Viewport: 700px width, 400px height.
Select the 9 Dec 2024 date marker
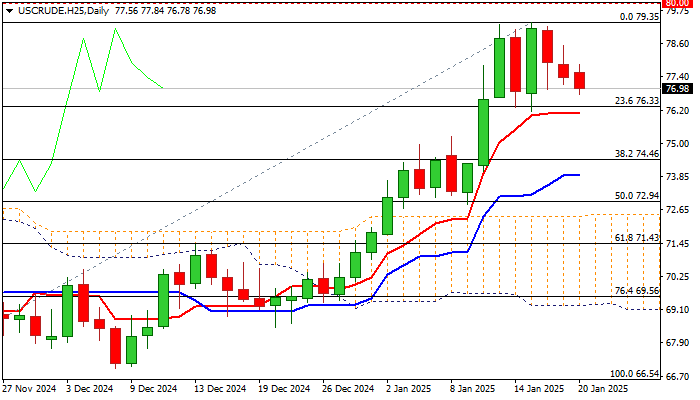tap(153, 388)
